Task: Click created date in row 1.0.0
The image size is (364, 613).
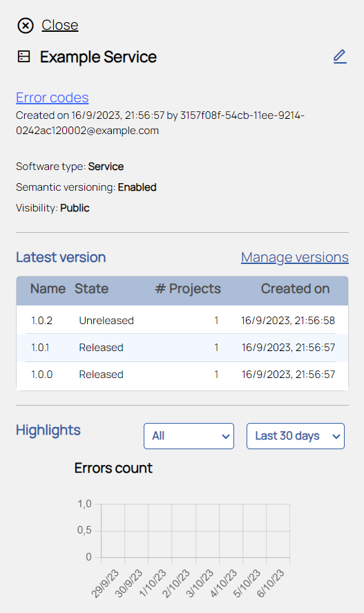Action: pyautogui.click(x=288, y=375)
